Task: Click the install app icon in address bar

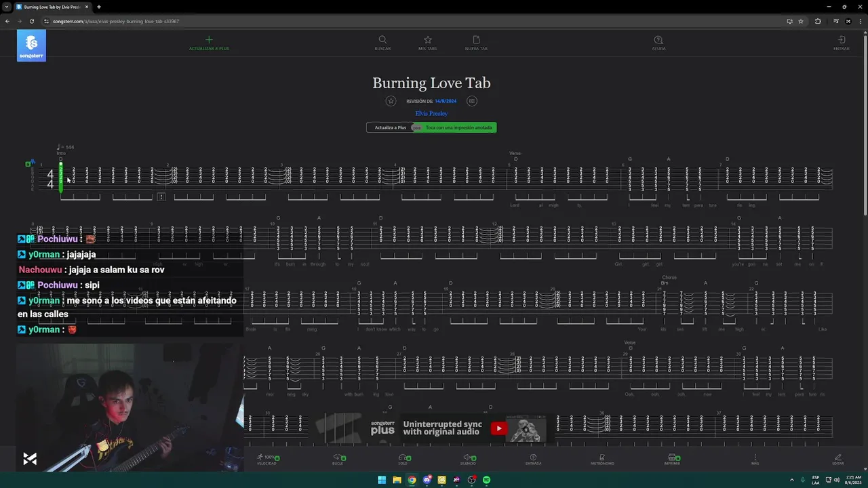Action: [x=789, y=21]
